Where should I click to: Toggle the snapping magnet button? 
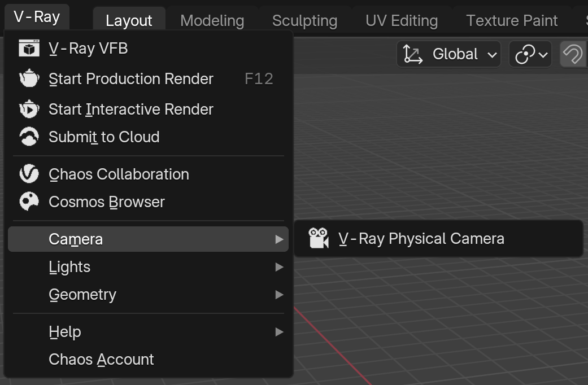[574, 54]
